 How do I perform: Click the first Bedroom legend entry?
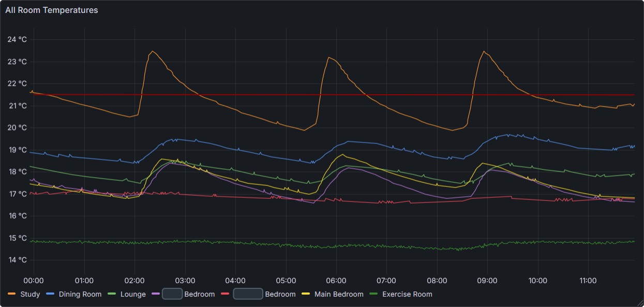[199, 294]
